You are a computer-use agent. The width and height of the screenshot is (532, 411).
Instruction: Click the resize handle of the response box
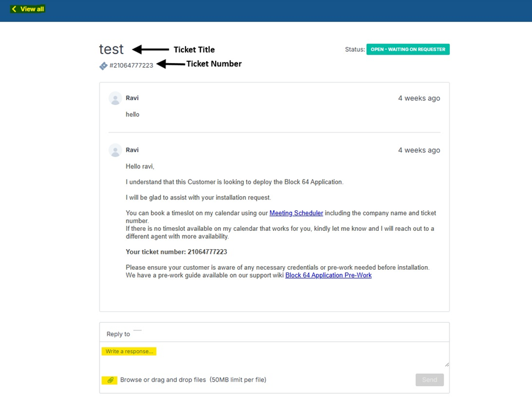pos(447,364)
